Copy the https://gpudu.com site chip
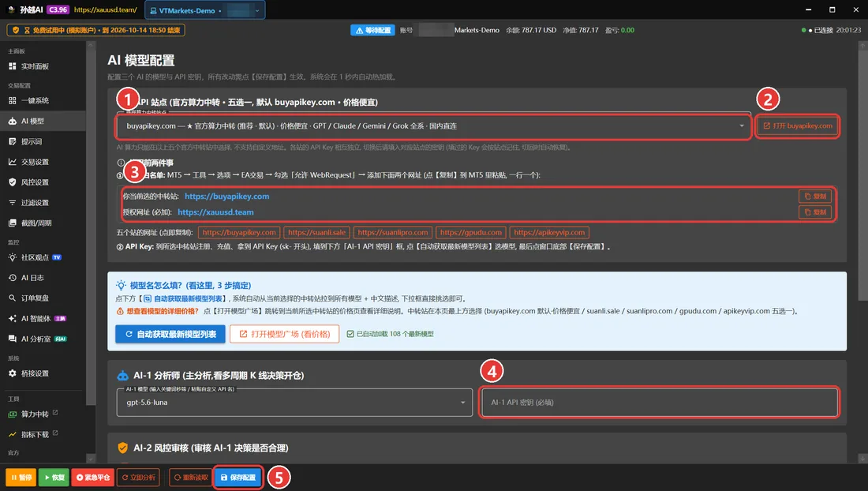Image resolution: width=868 pixels, height=491 pixels. tap(471, 233)
